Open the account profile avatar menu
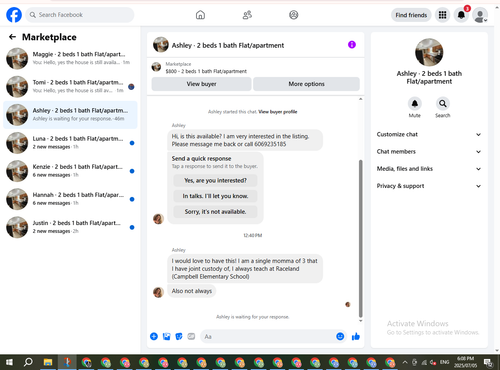Image resolution: width=500 pixels, height=370 pixels. point(480,15)
